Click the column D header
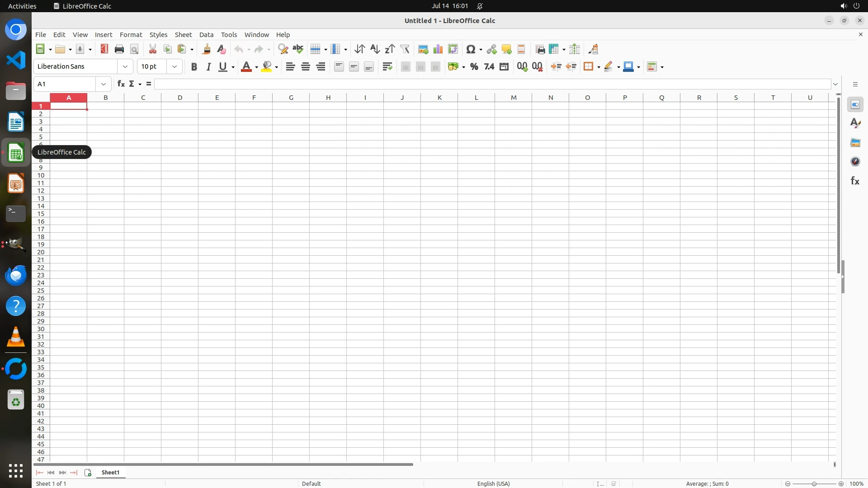The width and height of the screenshot is (868, 488). [x=180, y=98]
